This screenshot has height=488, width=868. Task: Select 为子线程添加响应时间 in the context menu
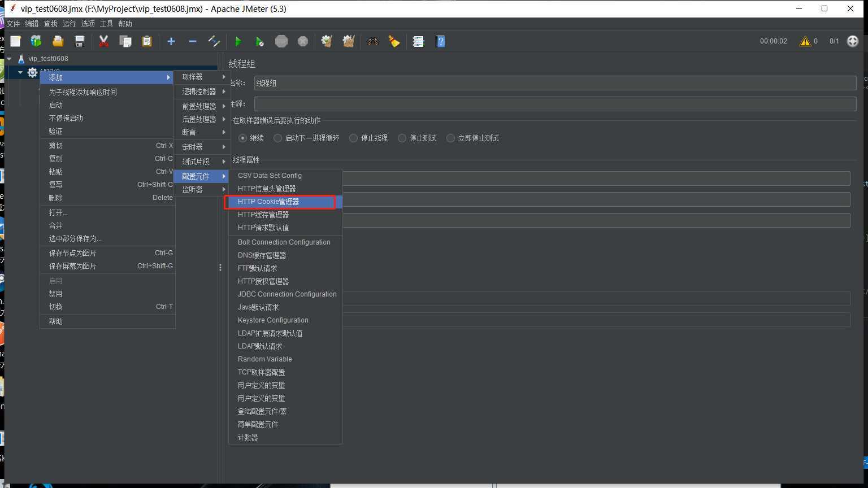click(107, 92)
